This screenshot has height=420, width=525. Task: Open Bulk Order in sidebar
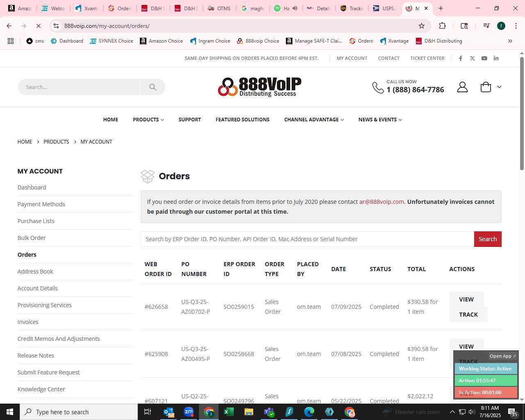[x=32, y=238]
